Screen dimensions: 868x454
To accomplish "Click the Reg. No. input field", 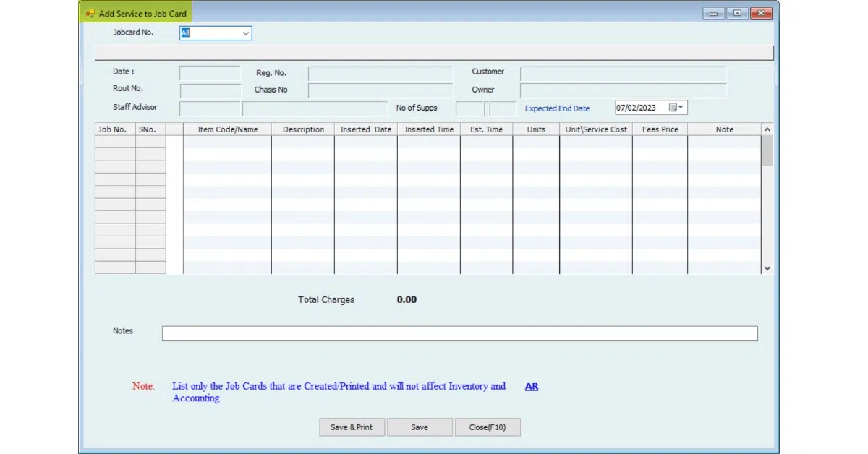I will click(x=380, y=74).
